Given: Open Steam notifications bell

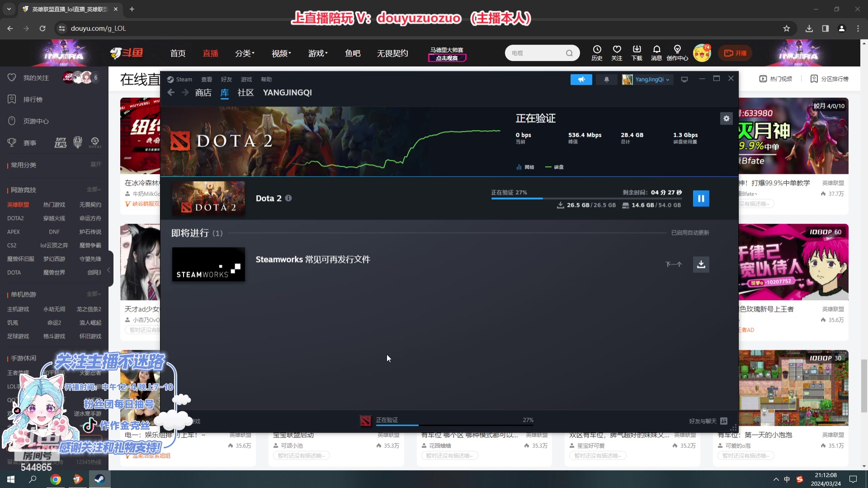Looking at the screenshot, I should pos(607,80).
